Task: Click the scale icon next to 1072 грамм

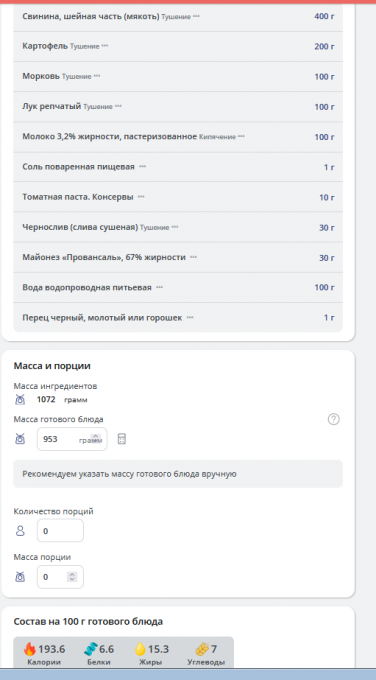Action: [x=20, y=399]
